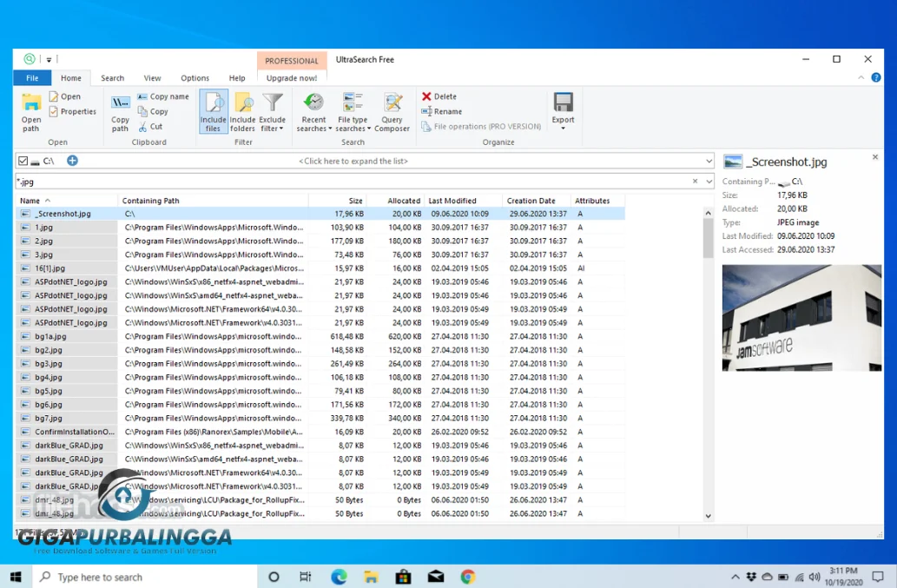Viewport: 897px width, 588px height.
Task: Clear the search pattern with the X
Action: click(x=695, y=182)
